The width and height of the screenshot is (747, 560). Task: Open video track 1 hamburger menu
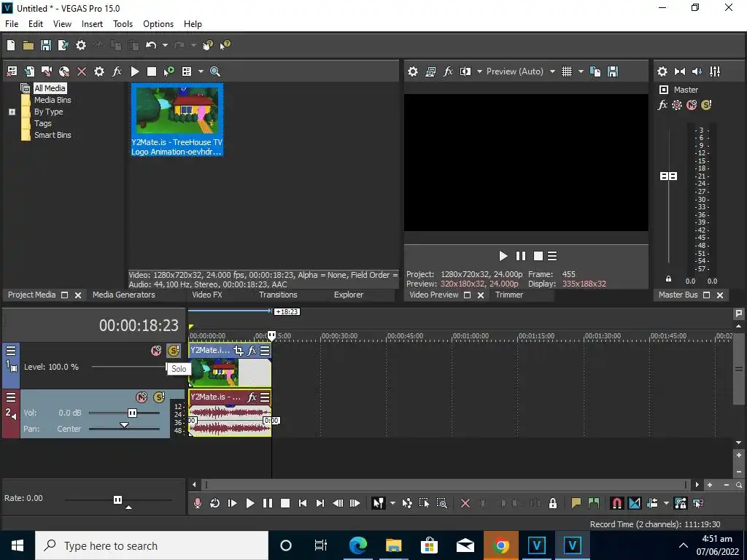point(11,351)
